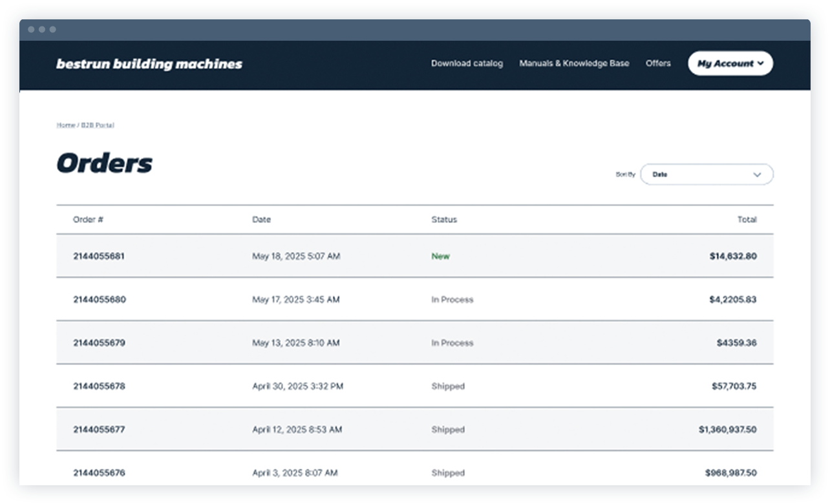
Task: Click the bestrun building machines logo
Action: 150,63
